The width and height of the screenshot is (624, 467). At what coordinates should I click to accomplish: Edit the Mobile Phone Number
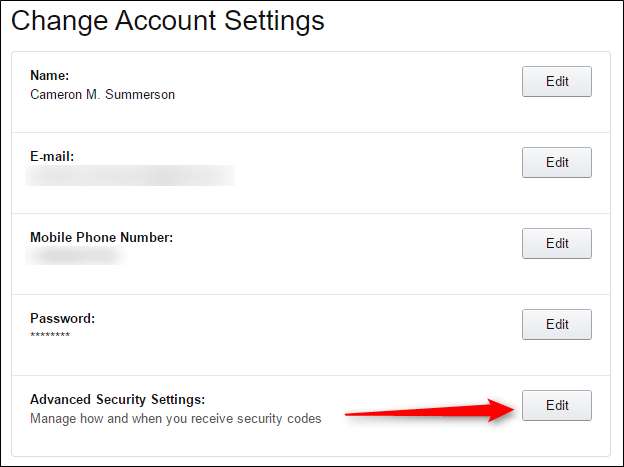(556, 243)
